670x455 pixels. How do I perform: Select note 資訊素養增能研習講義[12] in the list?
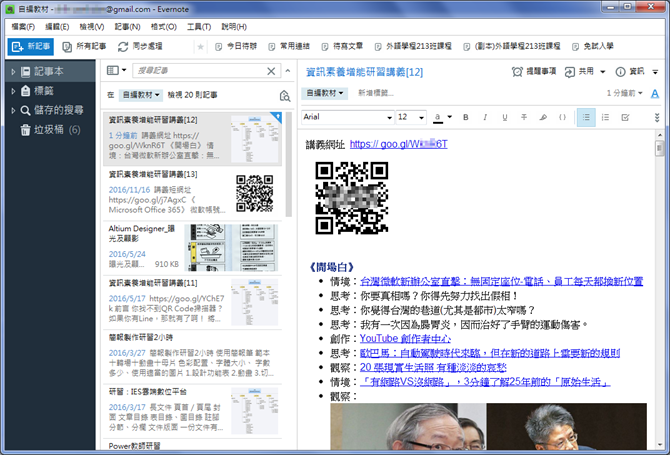[192, 138]
